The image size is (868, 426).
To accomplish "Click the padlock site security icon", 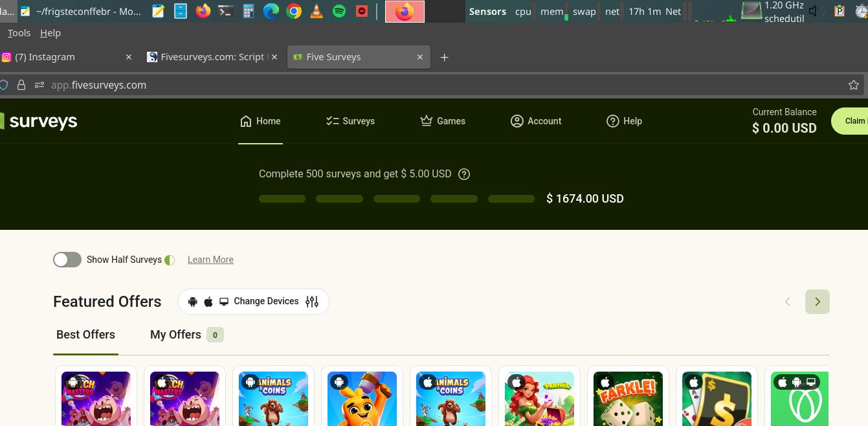I will coord(21,85).
